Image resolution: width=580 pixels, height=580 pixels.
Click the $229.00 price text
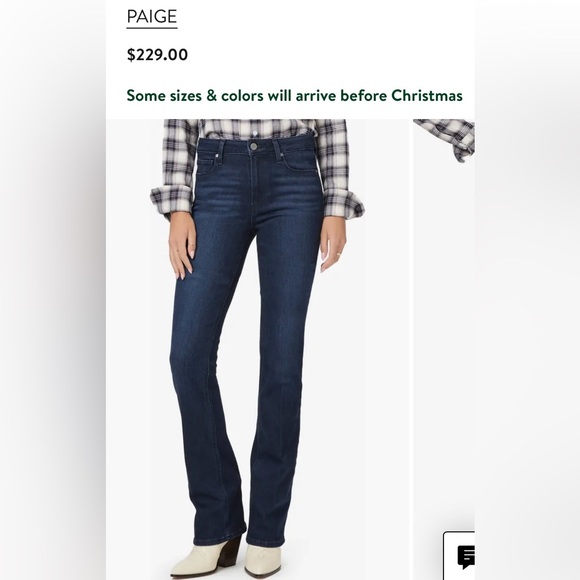point(157,55)
